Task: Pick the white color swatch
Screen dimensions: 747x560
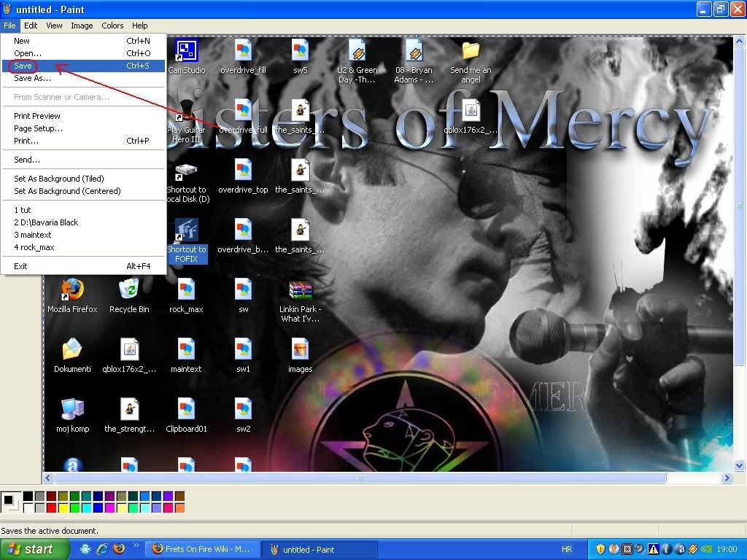Action: (28, 508)
